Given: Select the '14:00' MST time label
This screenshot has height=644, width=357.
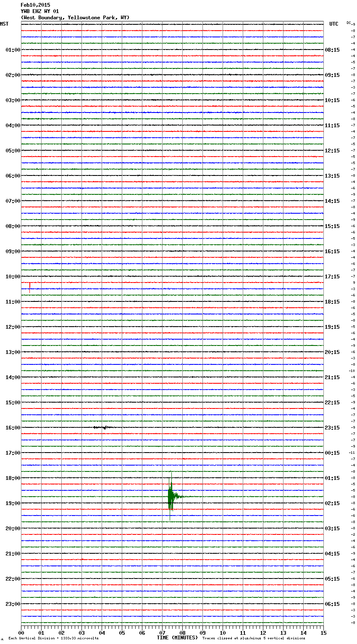Looking at the screenshot, I should pyautogui.click(x=13, y=377).
